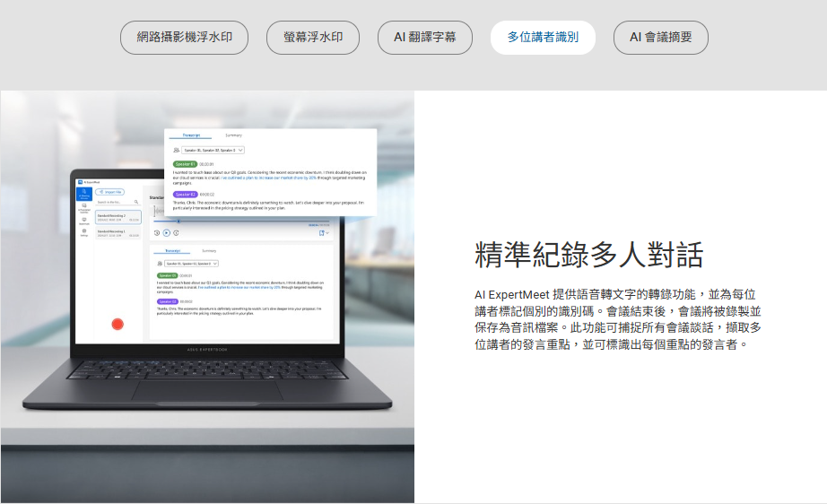The width and height of the screenshot is (827, 504).
Task: Click the 多位講者識別 tab
Action: (543, 38)
